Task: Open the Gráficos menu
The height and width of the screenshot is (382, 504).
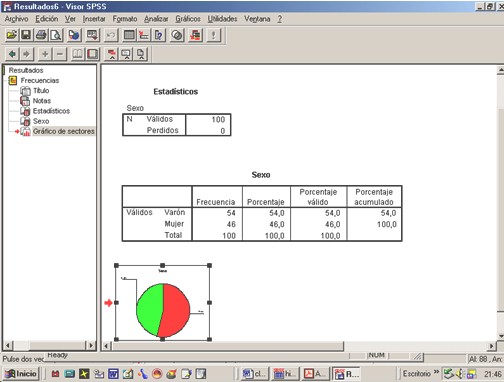Action: [188, 19]
